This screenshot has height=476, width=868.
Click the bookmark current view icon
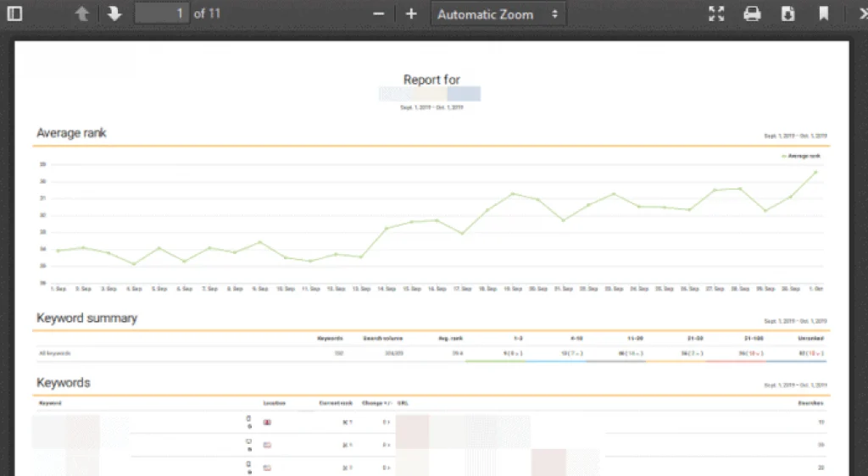[823, 14]
